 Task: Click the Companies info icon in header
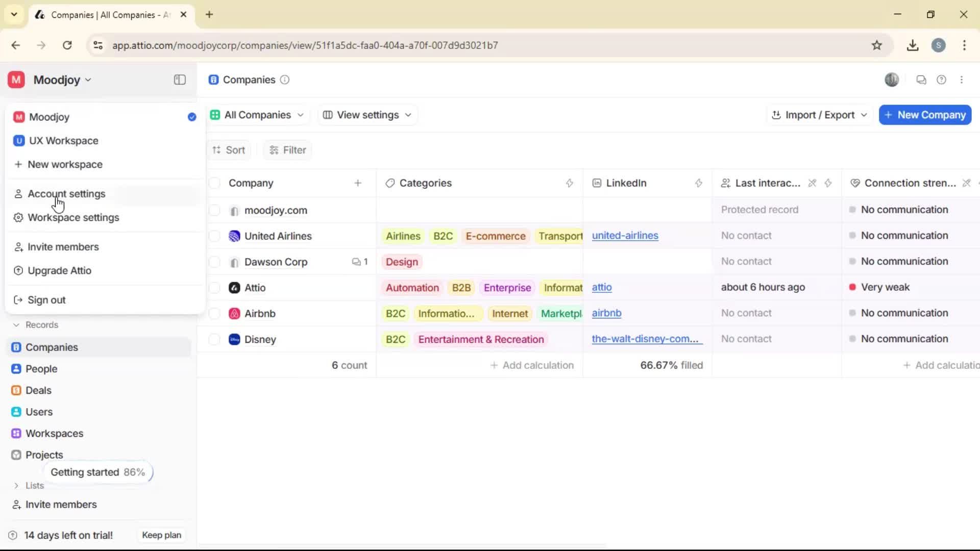point(285,80)
